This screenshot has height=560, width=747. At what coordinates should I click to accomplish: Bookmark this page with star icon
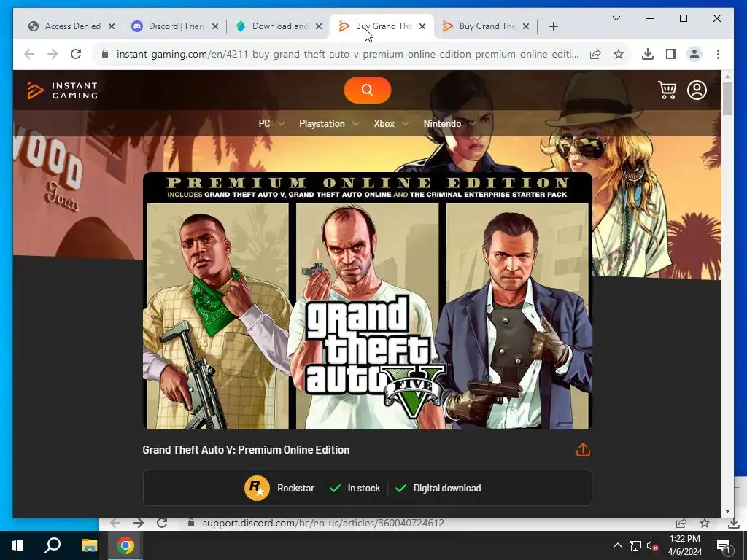pyautogui.click(x=619, y=54)
